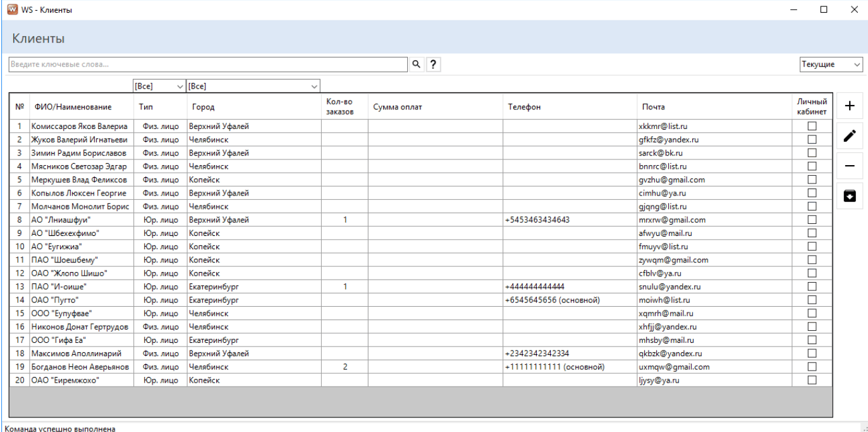Click the Кол-во заказов column header
Screen dimensions: 868x432
click(339, 107)
